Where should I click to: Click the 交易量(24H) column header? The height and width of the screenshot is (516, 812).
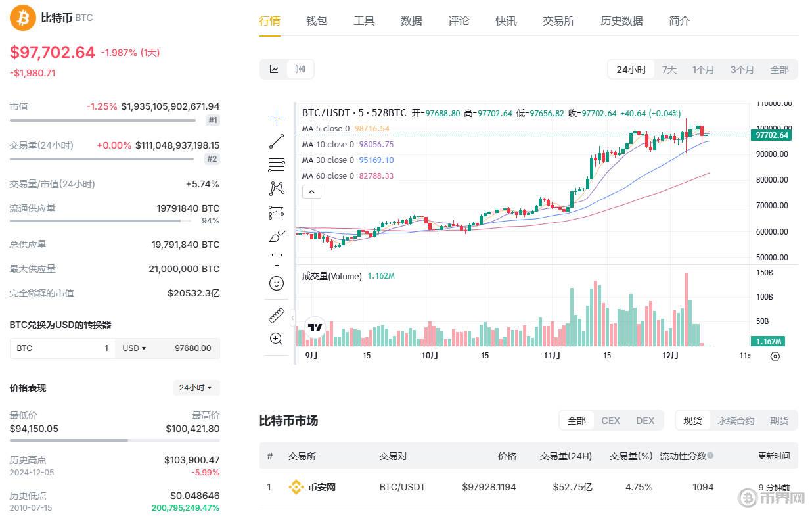pyautogui.click(x=566, y=456)
